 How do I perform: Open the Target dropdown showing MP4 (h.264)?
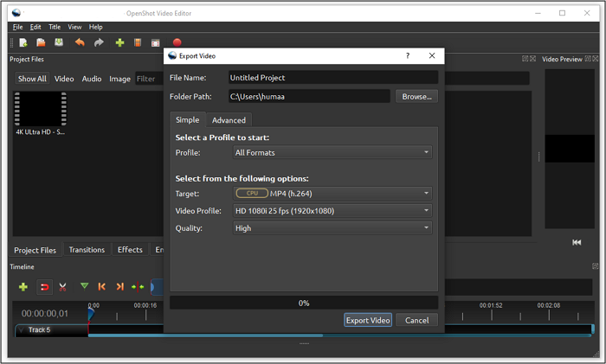pos(332,194)
